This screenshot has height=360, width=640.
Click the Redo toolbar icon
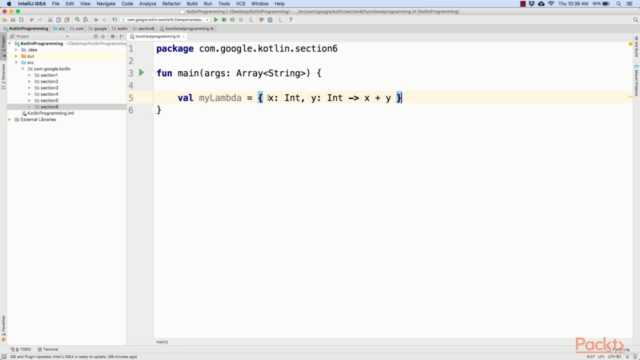(40, 20)
